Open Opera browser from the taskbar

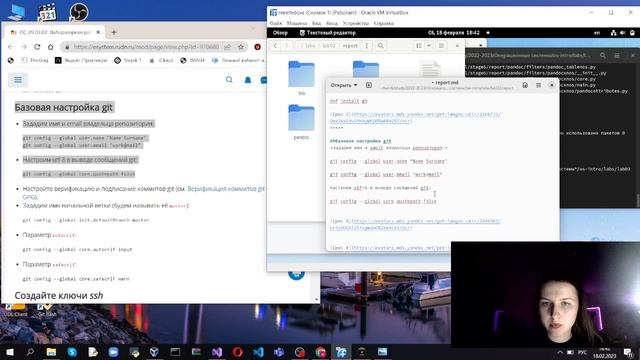point(238,352)
